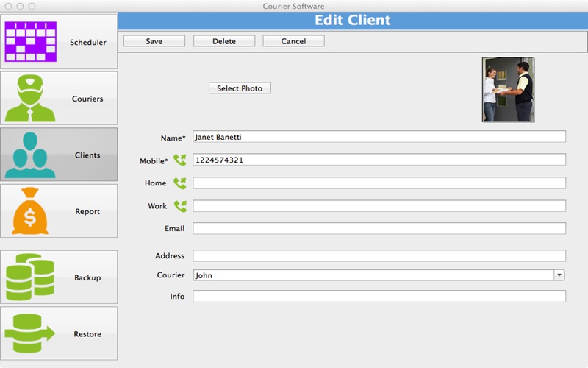Click the Name* field label
Screen dimensions: 588x368
[x=173, y=138]
